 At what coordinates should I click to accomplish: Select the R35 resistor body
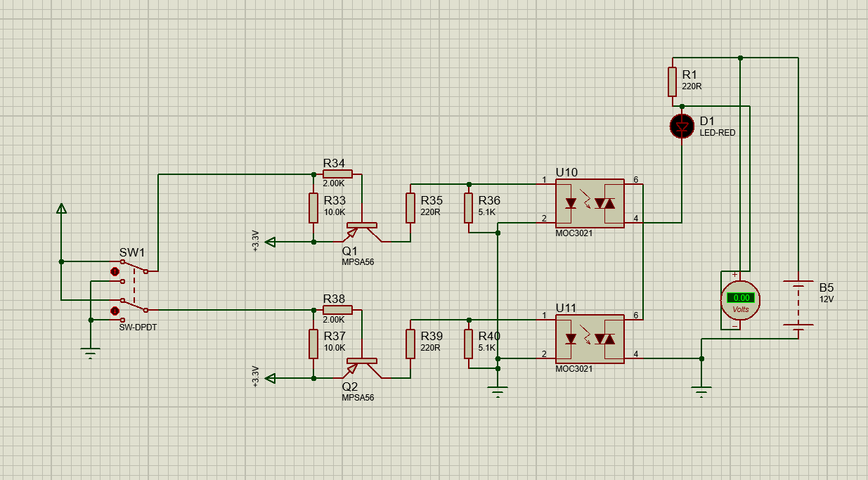click(410, 208)
